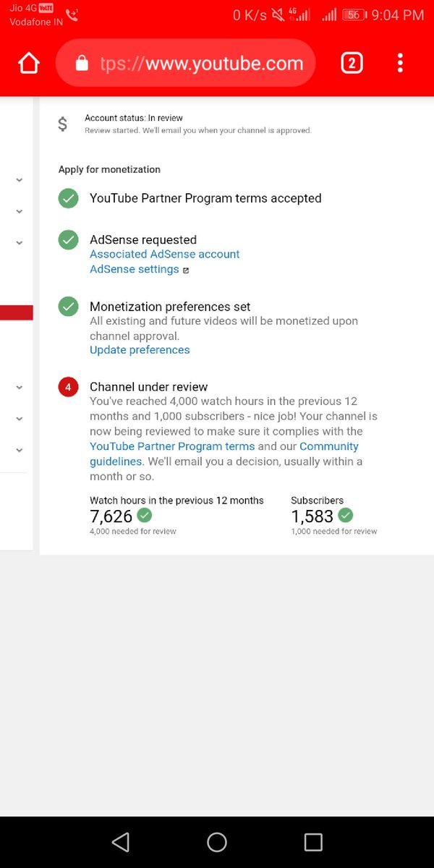Click the YouTube Partner Program terms accepted text
Viewport: 434px width, 868px height.
(205, 198)
